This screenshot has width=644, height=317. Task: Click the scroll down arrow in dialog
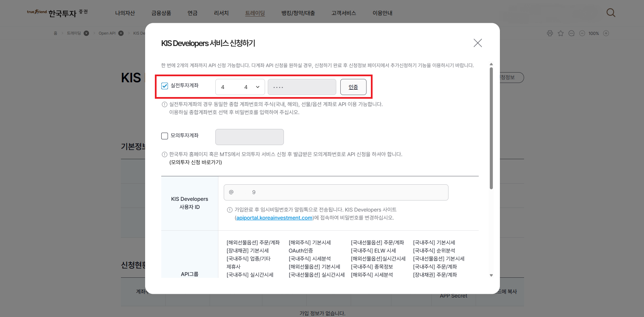click(491, 275)
